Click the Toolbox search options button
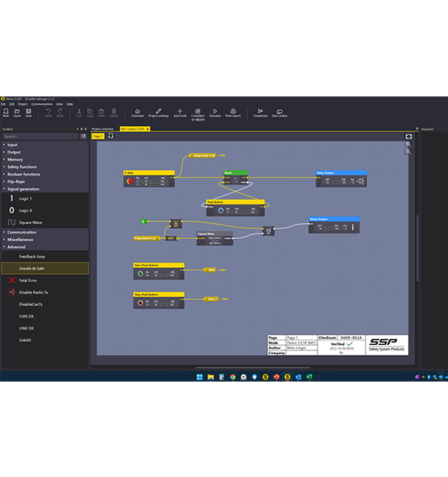Viewport: 448px width, 477px height. [84, 137]
